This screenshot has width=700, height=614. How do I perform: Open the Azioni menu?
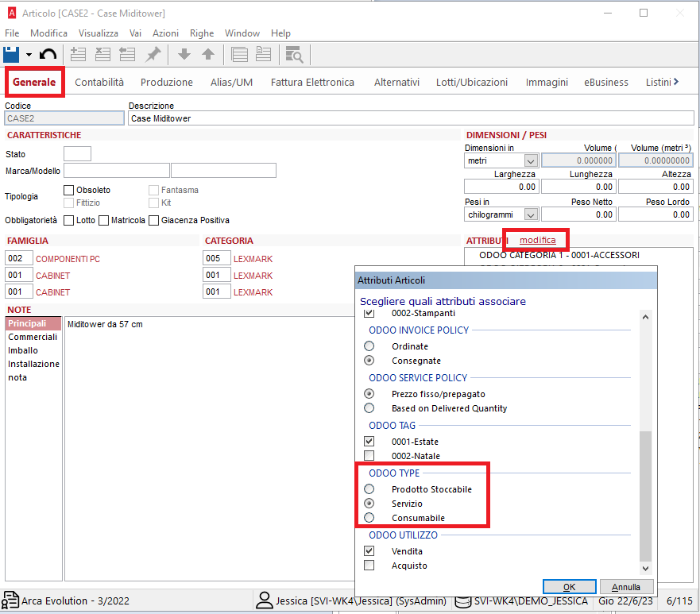(x=165, y=33)
